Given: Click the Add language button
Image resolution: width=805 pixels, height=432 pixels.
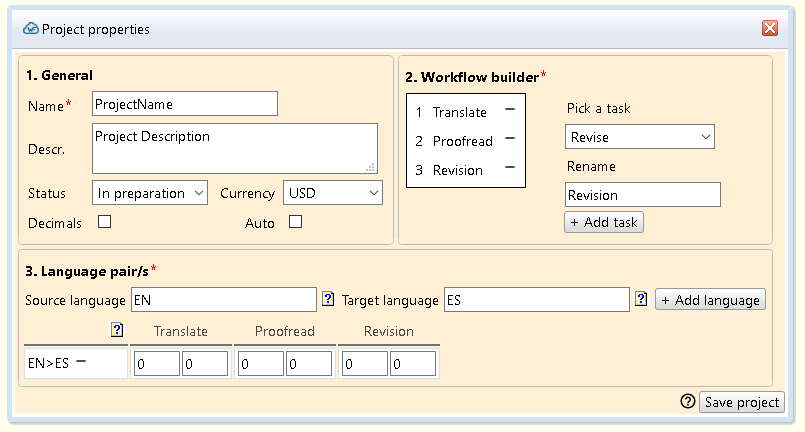Looking at the screenshot, I should coord(710,299).
